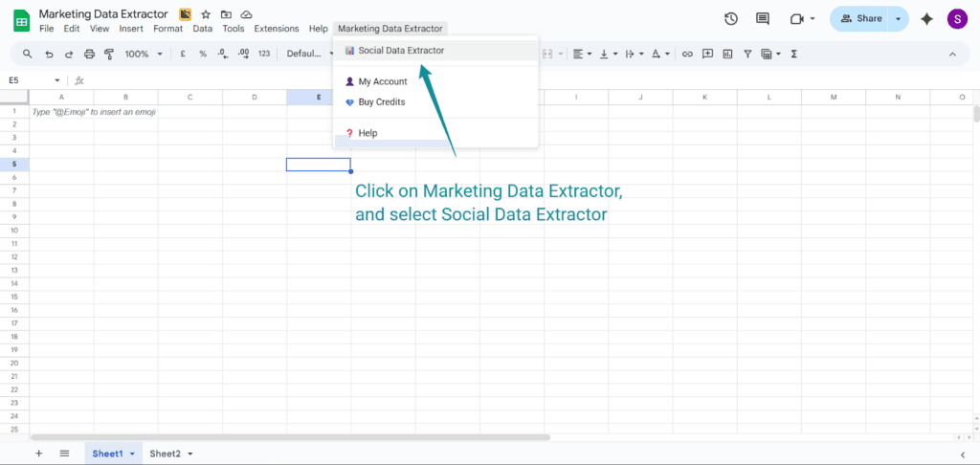
Task: Click the functions sigma icon
Action: pyautogui.click(x=794, y=55)
